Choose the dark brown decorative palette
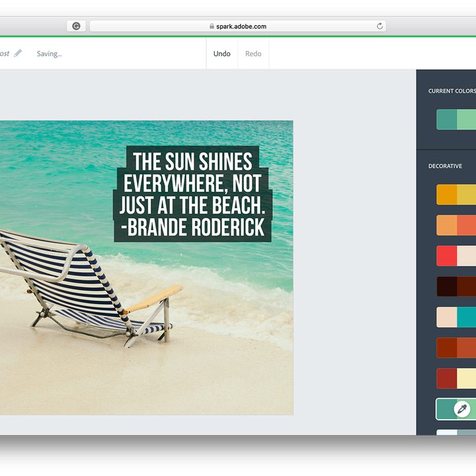This screenshot has width=476, height=476. 456,286
